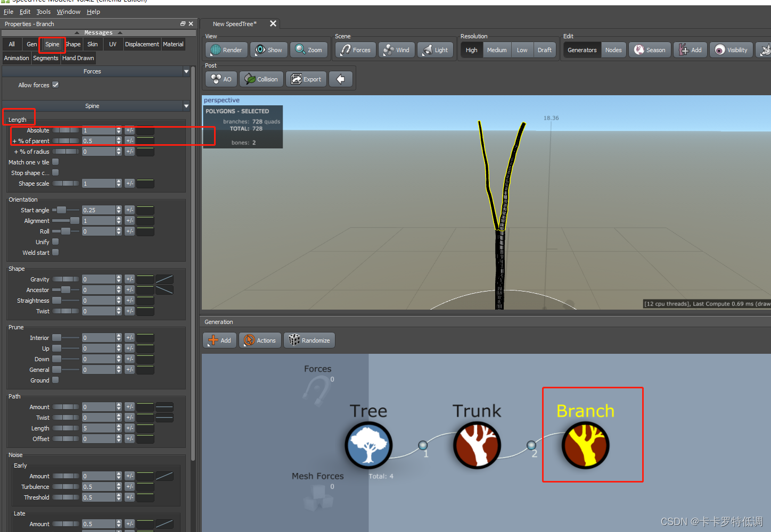
Task: Click the Light scene button
Action: coord(436,50)
